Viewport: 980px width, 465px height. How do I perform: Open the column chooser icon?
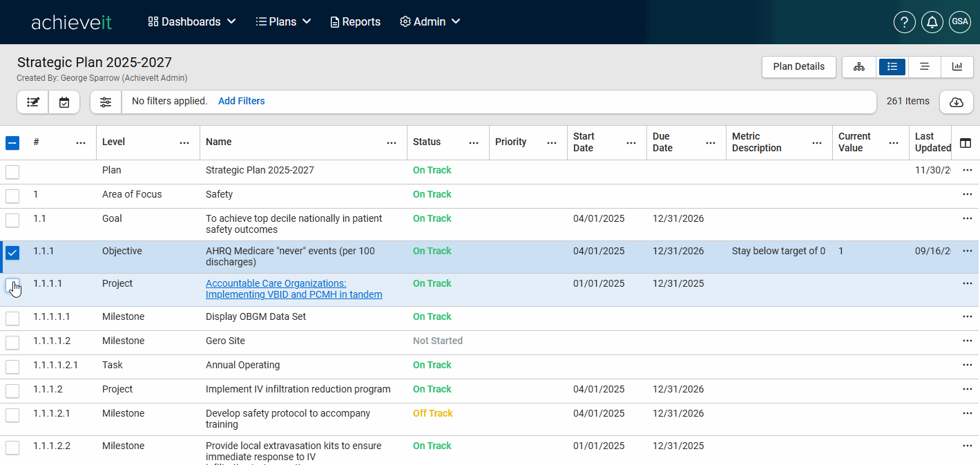(x=965, y=143)
